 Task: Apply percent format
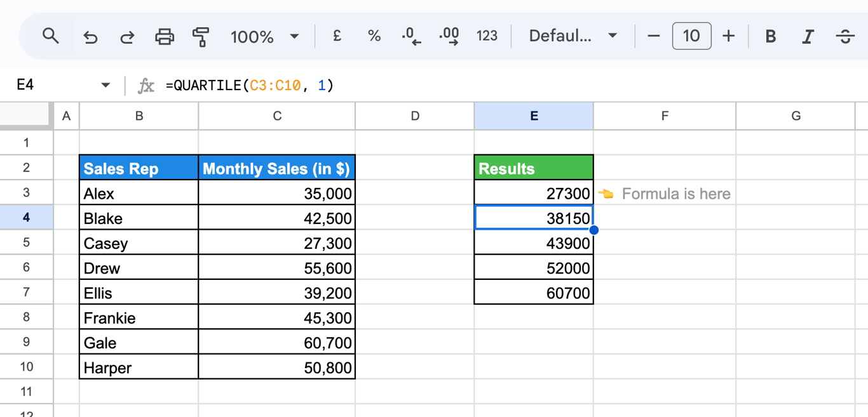[374, 36]
